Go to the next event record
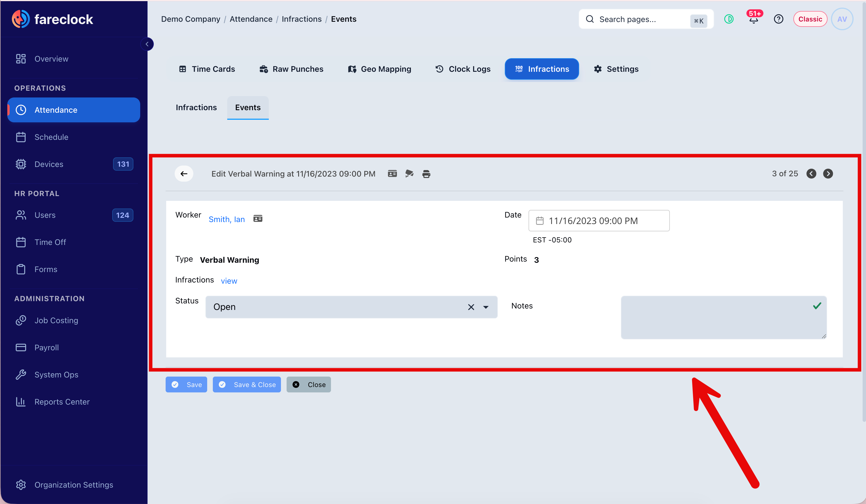 tap(828, 173)
